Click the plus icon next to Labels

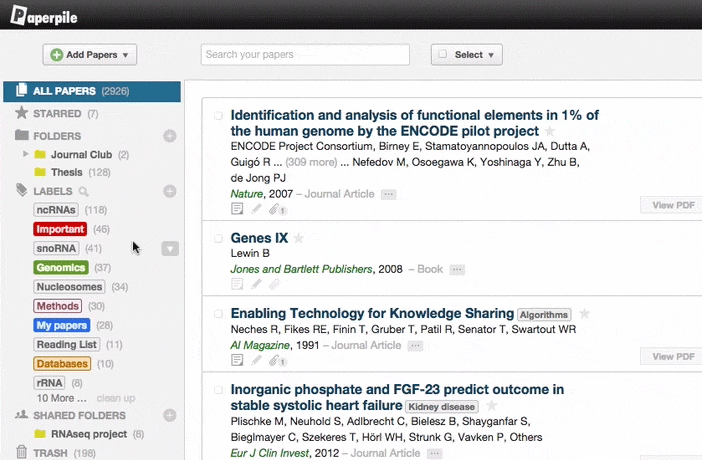click(170, 190)
